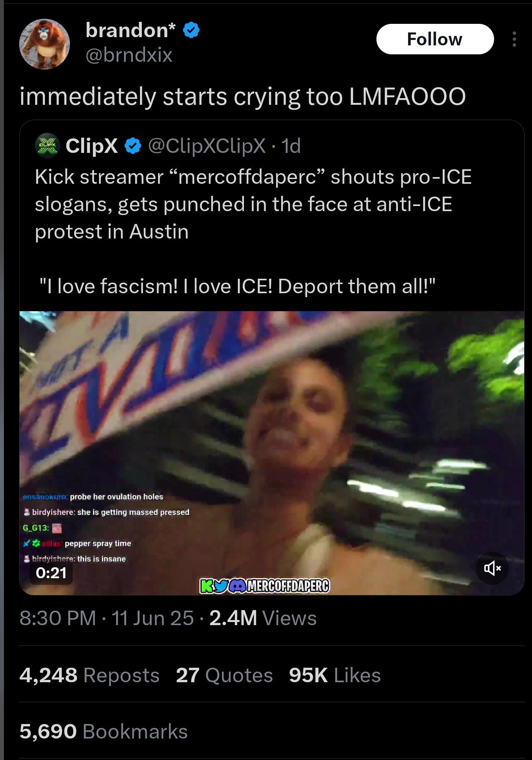Play the quoted video clip
The image size is (532, 760).
tap(272, 453)
